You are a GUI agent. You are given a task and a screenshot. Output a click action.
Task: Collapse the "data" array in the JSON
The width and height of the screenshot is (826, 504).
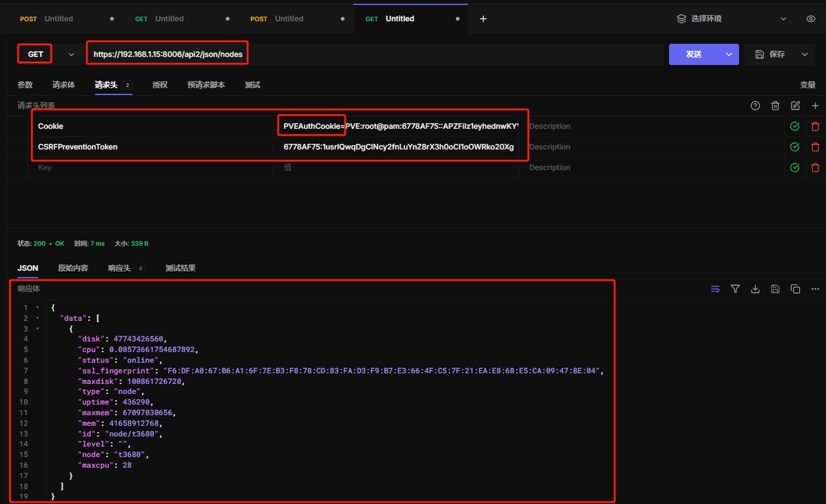pos(38,318)
